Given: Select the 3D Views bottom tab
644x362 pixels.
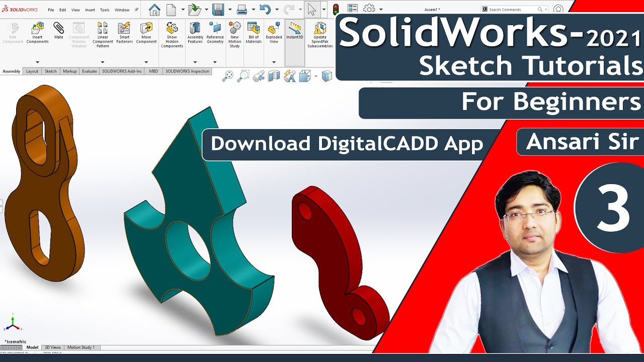Looking at the screenshot, I should (53, 347).
